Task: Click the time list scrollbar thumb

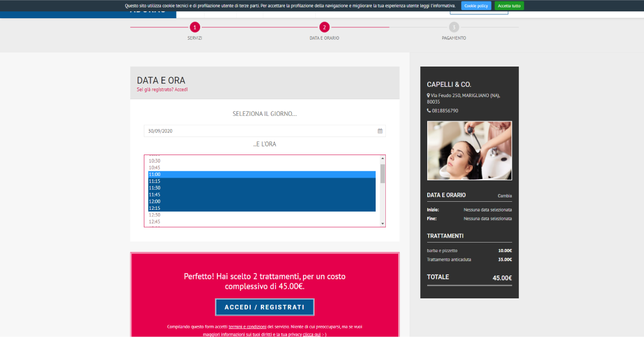Action: tap(383, 173)
